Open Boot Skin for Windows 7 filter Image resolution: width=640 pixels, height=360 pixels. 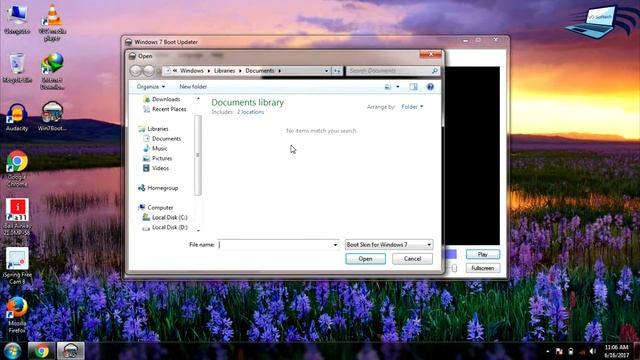click(x=389, y=244)
